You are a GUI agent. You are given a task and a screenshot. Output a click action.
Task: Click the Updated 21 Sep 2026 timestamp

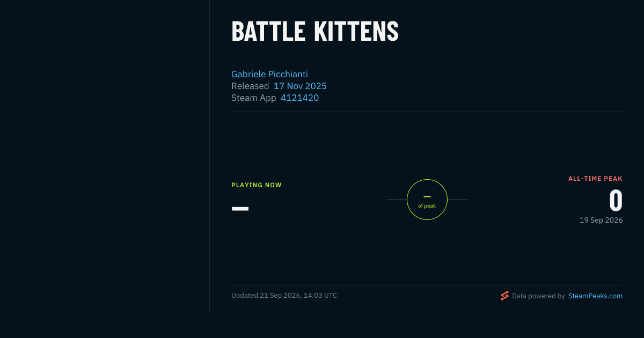[284, 295]
